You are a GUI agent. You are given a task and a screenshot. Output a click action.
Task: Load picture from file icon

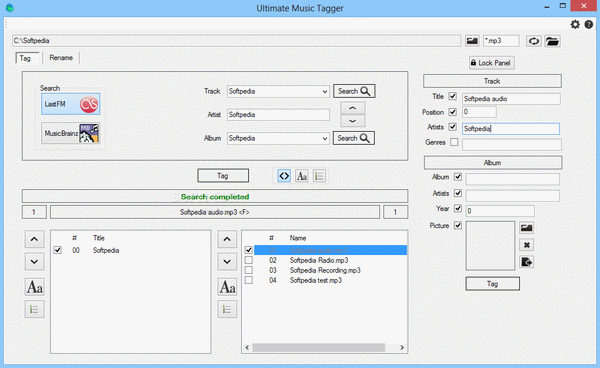[x=527, y=228]
